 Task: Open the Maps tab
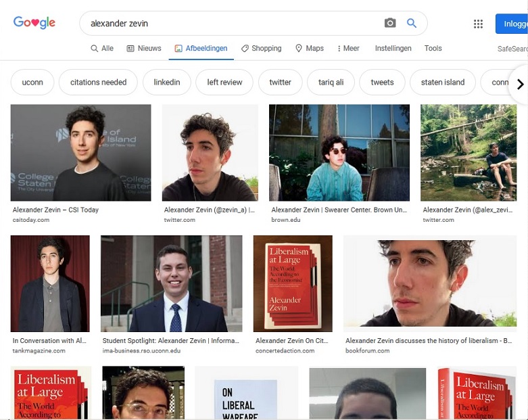pyautogui.click(x=310, y=48)
